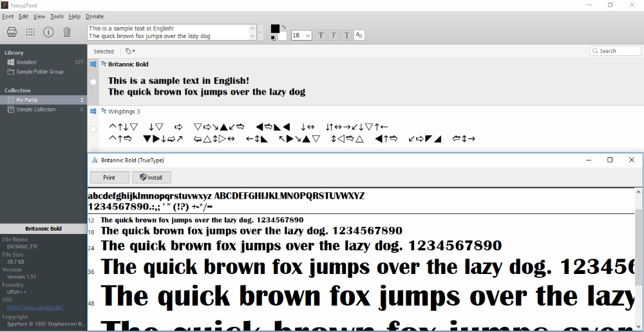Toggle bold text style button
644x332 pixels.
[x=321, y=35]
